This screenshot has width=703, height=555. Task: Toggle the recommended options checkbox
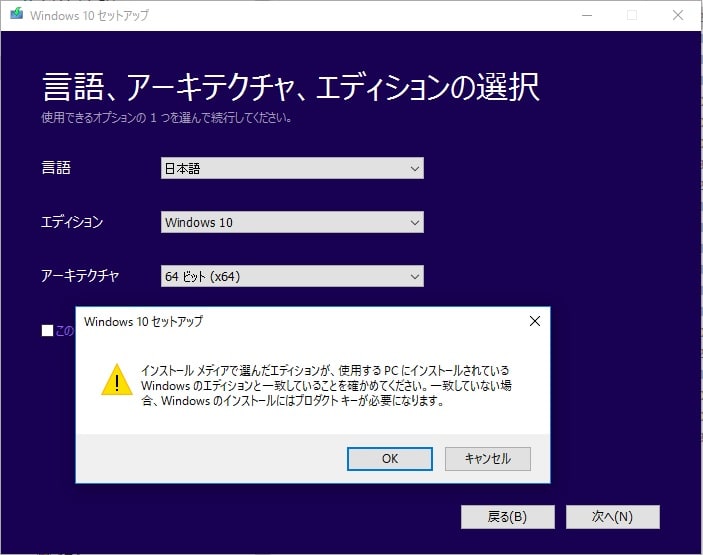pyautogui.click(x=47, y=330)
